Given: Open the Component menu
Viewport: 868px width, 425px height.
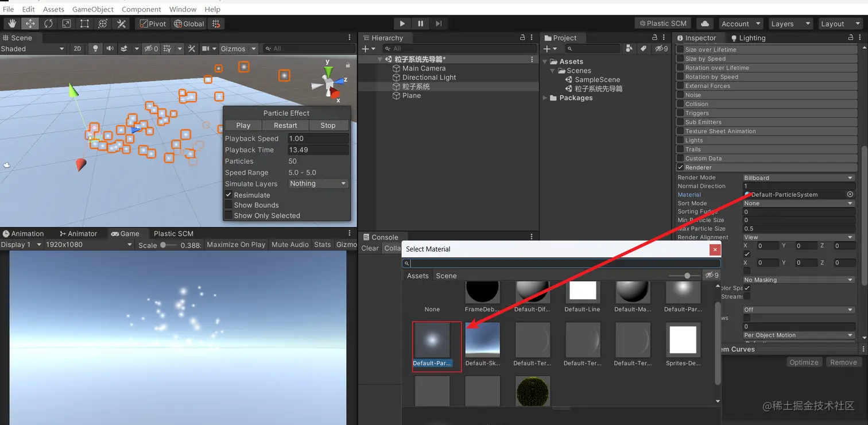Looking at the screenshot, I should coord(141,9).
